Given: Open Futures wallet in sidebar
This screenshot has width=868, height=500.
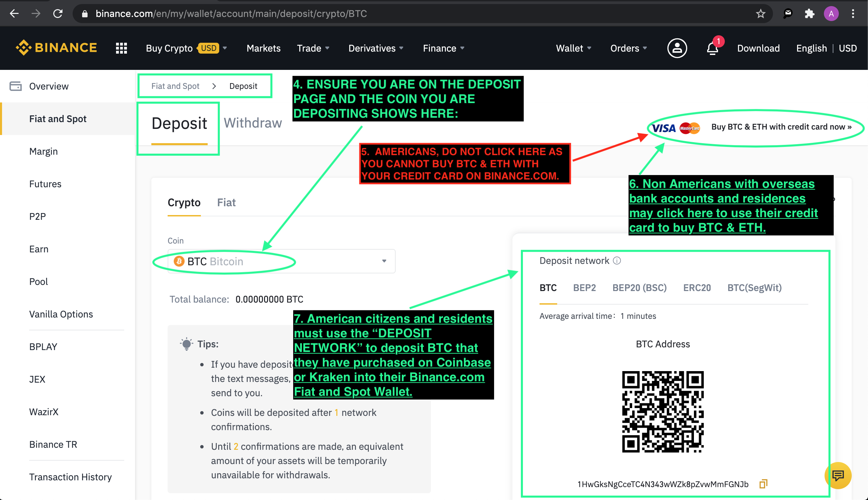Looking at the screenshot, I should (45, 184).
